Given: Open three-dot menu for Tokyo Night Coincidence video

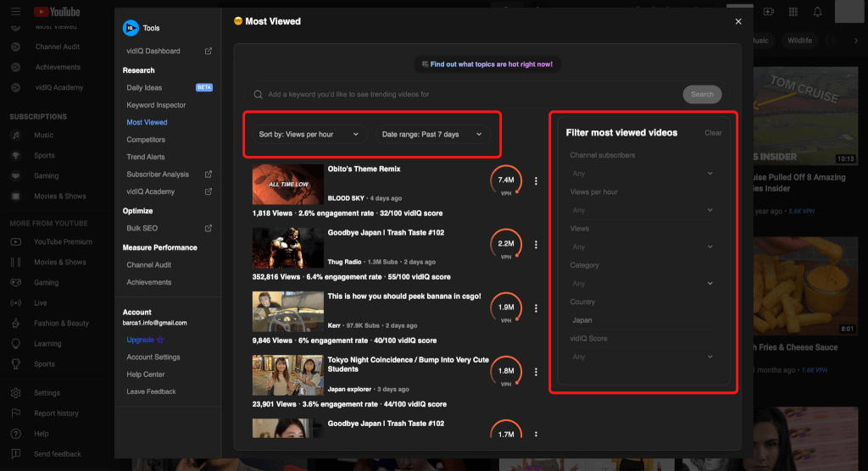Looking at the screenshot, I should [x=536, y=372].
